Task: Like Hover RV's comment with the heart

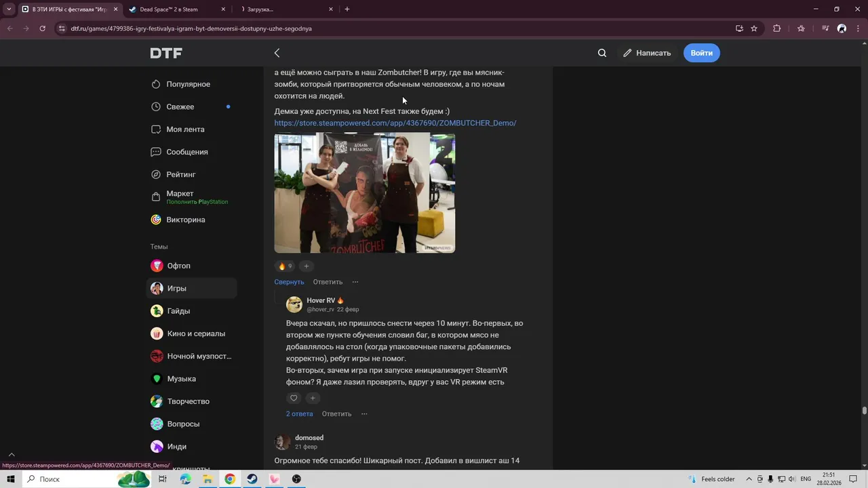Action: tap(294, 398)
